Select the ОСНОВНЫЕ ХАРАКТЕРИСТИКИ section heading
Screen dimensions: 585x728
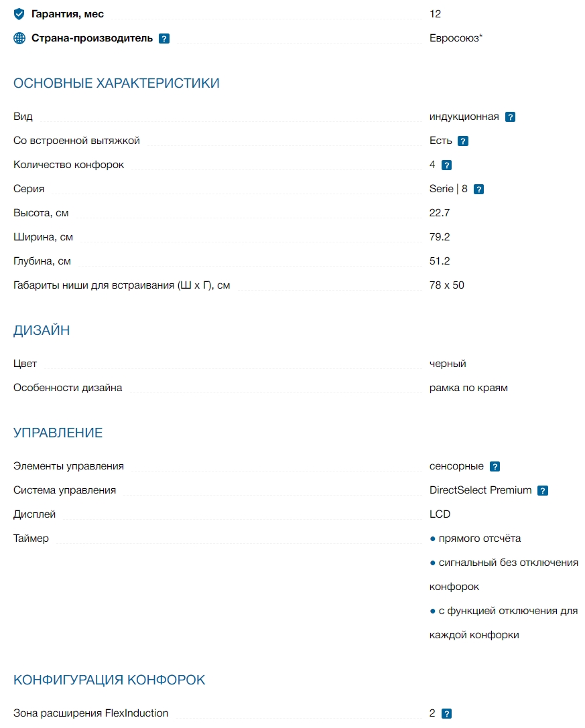click(117, 83)
